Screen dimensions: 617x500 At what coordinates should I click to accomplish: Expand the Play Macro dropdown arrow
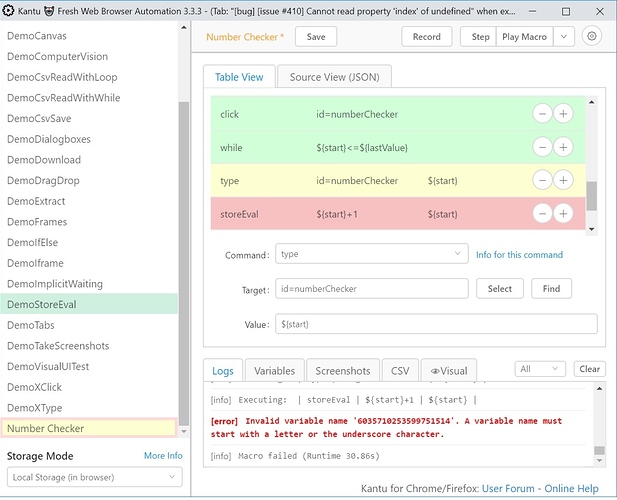click(x=564, y=37)
